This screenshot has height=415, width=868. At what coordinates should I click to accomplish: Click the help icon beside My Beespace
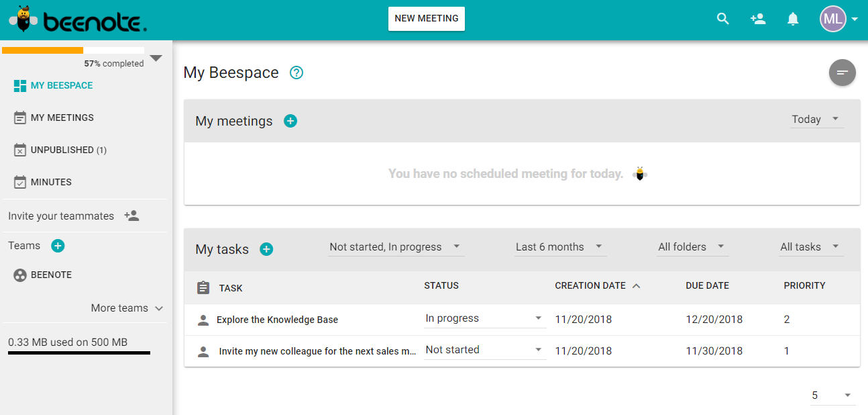click(x=296, y=73)
